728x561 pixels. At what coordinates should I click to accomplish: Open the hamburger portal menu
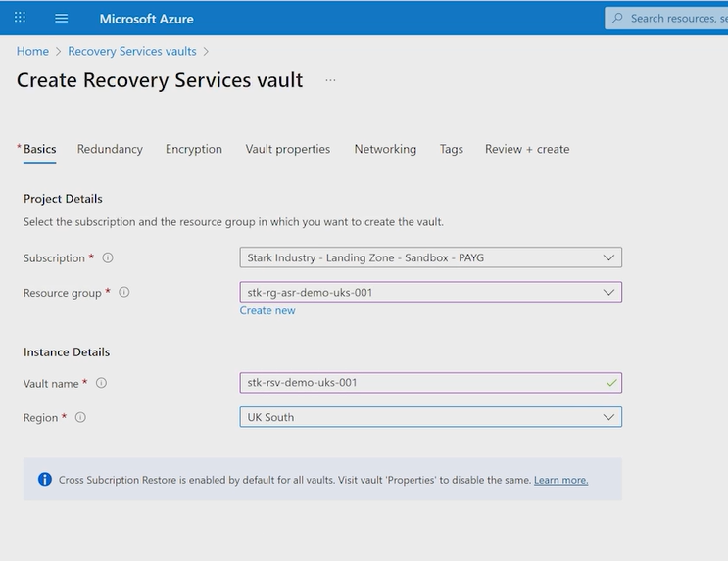pyautogui.click(x=62, y=18)
